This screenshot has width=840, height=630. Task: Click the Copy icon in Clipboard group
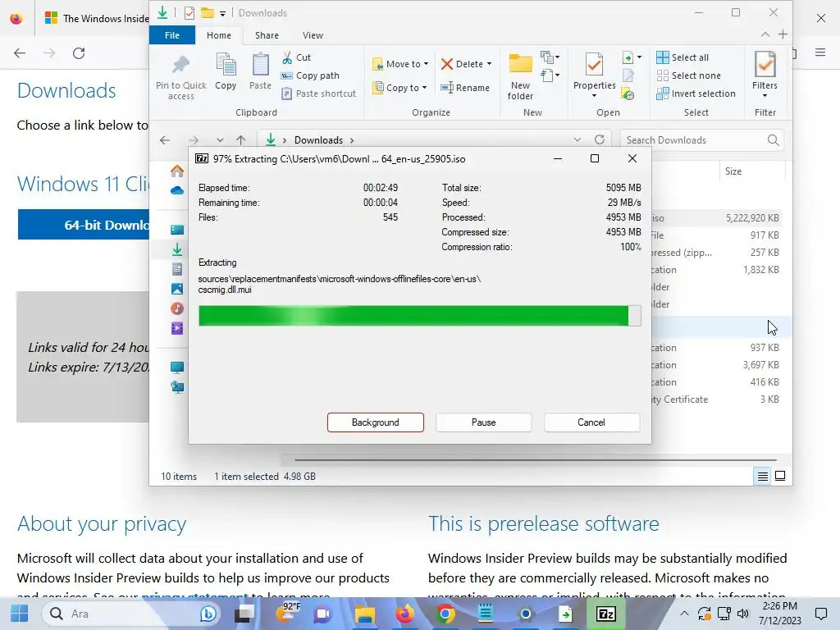click(226, 66)
